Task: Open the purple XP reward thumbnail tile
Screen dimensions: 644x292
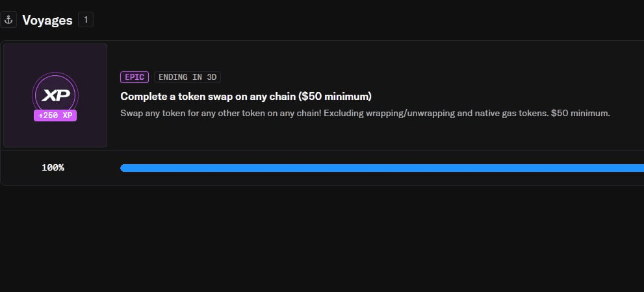Action: (55, 95)
